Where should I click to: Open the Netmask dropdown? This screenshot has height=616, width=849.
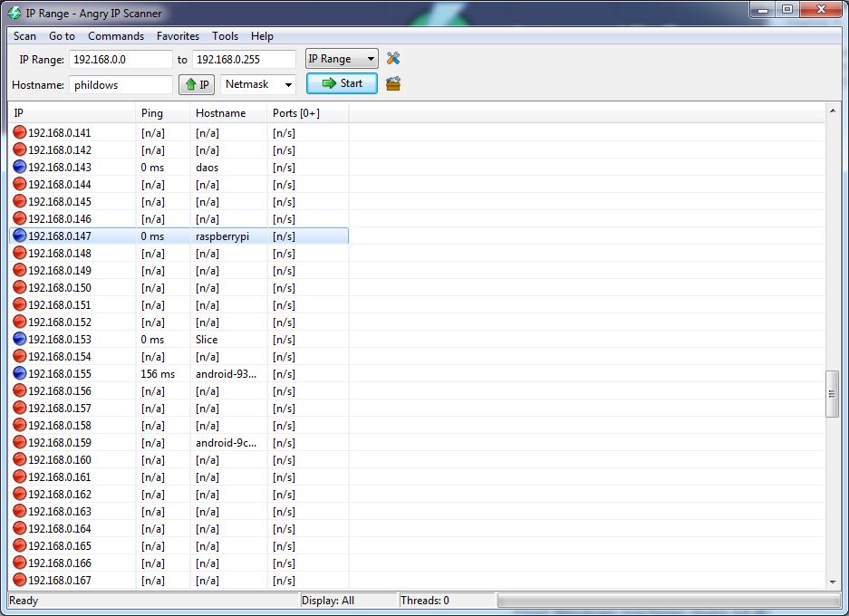pos(258,83)
